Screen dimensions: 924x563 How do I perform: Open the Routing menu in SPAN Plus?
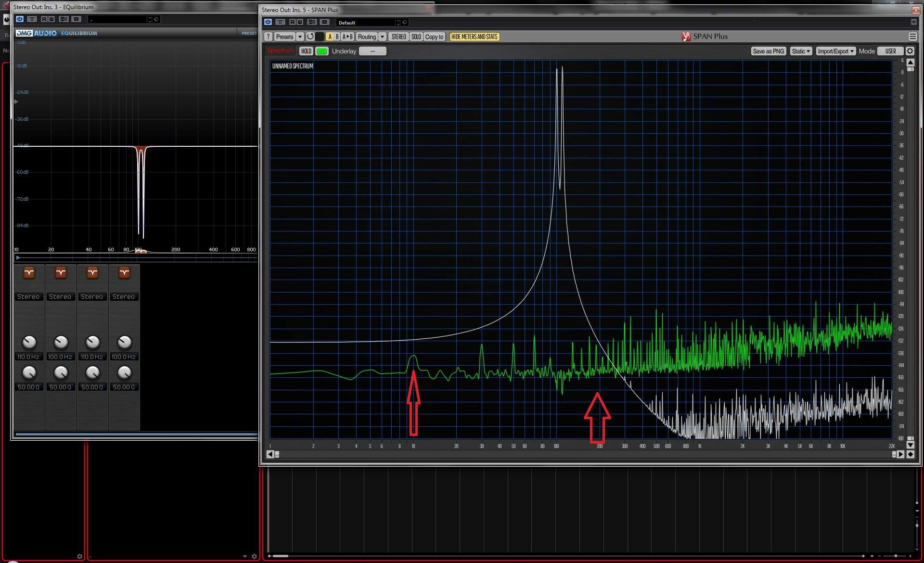367,37
